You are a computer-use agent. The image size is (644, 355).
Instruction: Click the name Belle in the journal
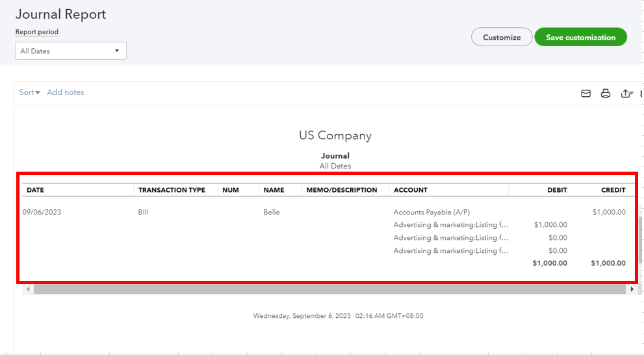(272, 213)
